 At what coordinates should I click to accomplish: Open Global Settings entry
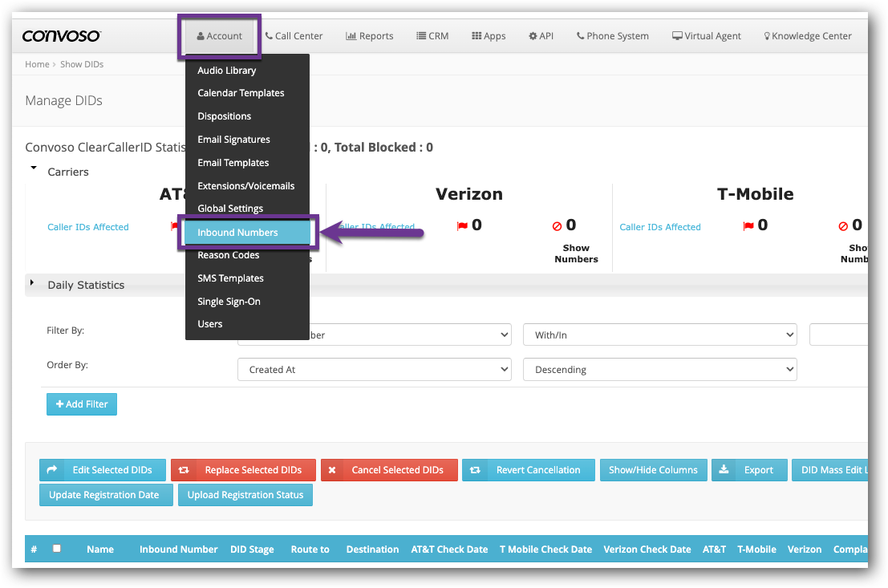(x=248, y=209)
